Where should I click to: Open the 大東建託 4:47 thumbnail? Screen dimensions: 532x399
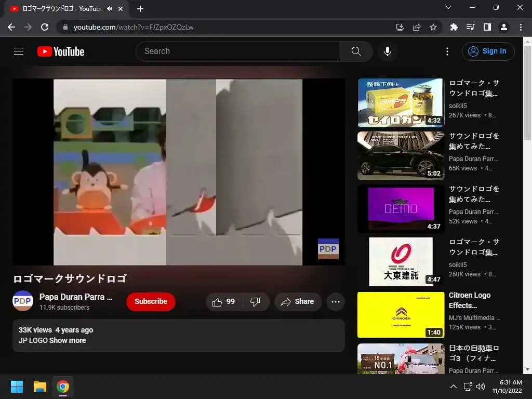click(401, 262)
